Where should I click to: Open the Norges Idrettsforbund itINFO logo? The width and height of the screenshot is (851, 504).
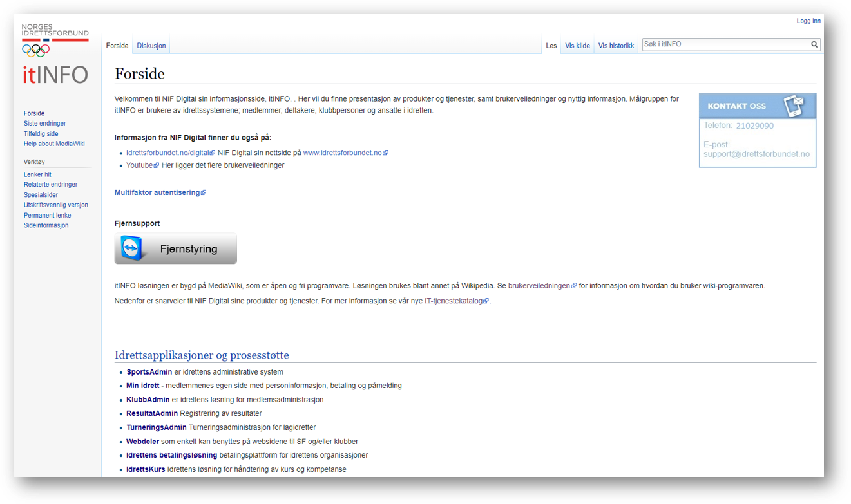tap(55, 55)
